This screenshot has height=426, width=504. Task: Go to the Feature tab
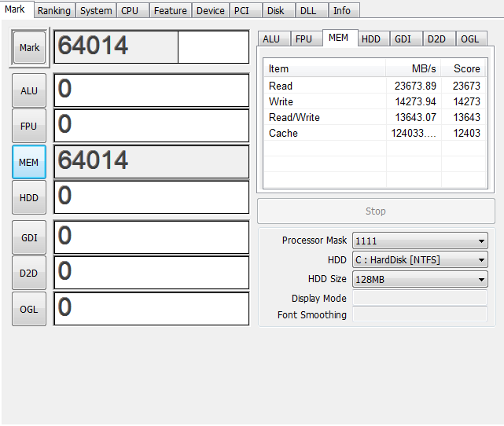(x=171, y=10)
